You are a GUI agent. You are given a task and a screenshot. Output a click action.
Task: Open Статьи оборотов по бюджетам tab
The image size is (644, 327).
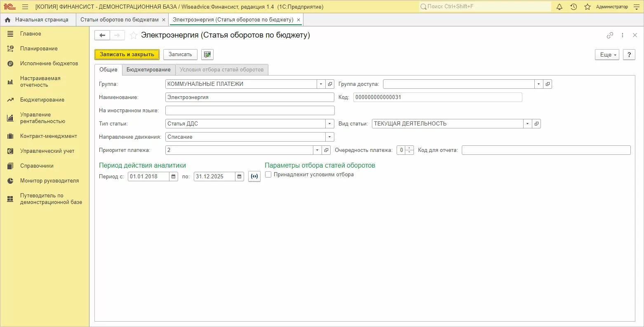119,20
